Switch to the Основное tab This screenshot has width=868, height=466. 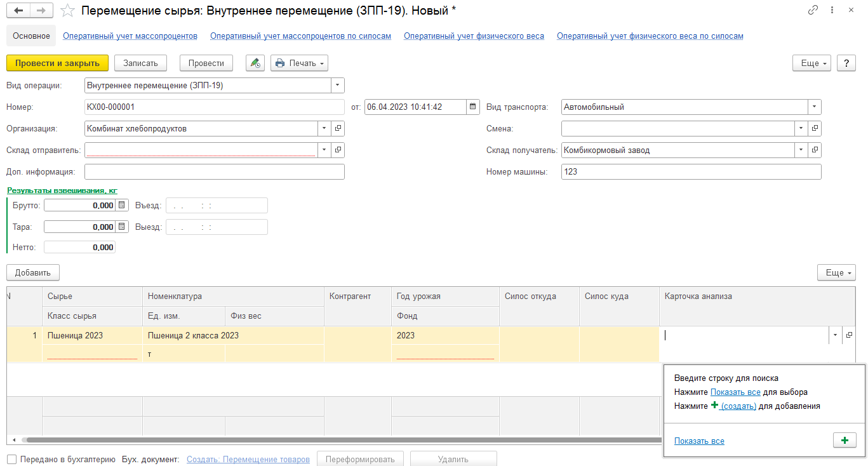pos(31,36)
